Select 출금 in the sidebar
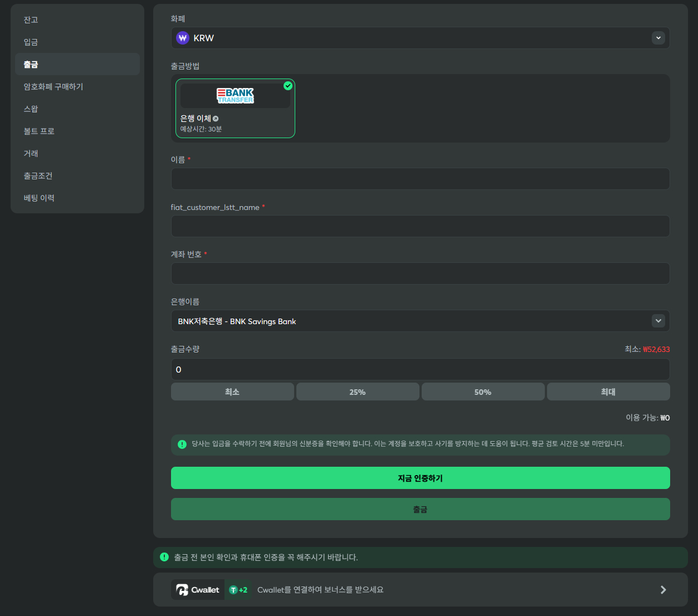698x616 pixels. pos(77,64)
